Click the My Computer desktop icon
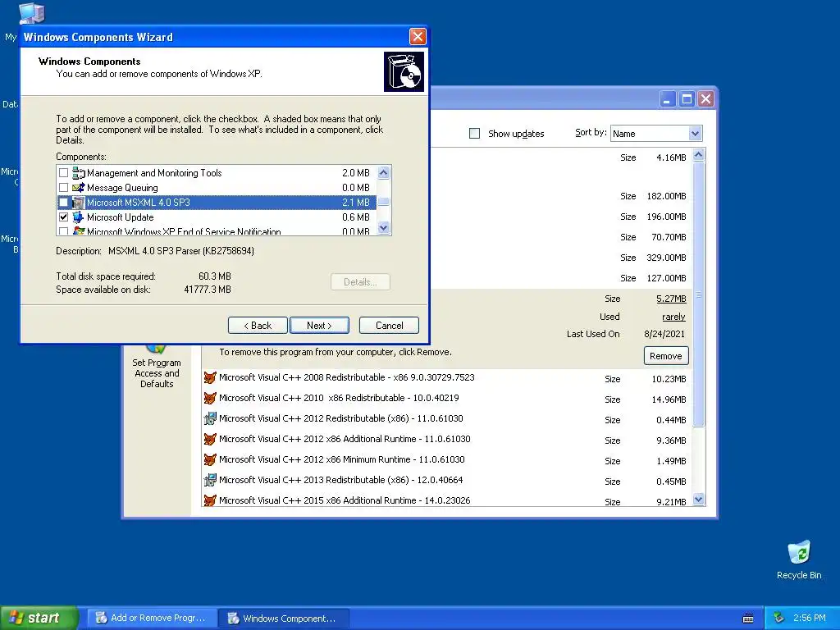 coord(32,13)
